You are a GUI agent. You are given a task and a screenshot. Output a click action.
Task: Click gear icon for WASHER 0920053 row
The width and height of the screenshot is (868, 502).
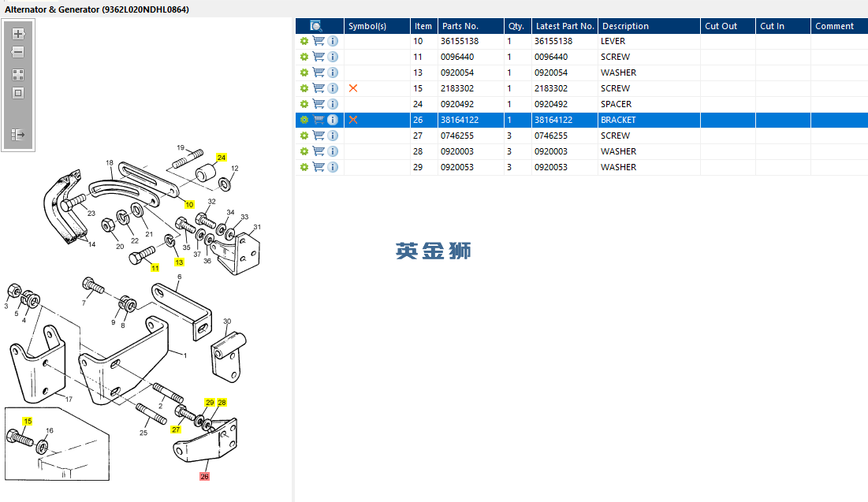pos(304,167)
